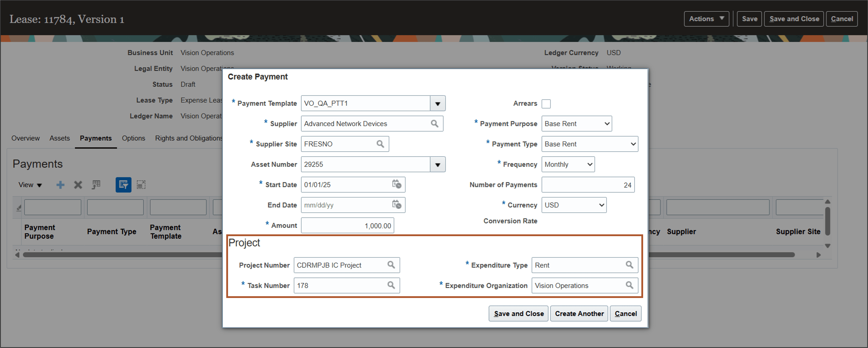Click the Detach table icon

pos(141,185)
